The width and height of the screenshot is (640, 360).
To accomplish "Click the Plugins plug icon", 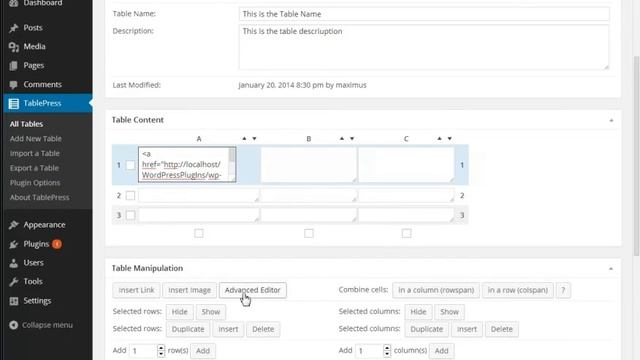I will click(x=13, y=244).
